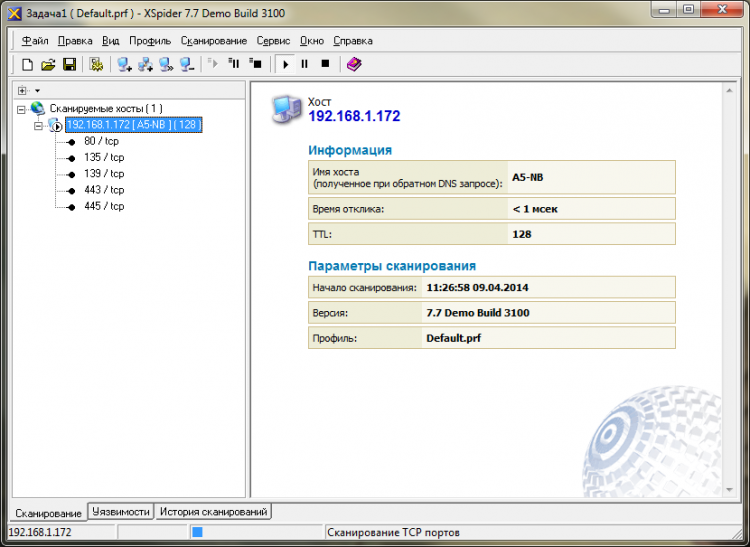The width and height of the screenshot is (750, 547).
Task: Select the Сканируемые хосты ( 1 ) root node
Action: coord(106,109)
